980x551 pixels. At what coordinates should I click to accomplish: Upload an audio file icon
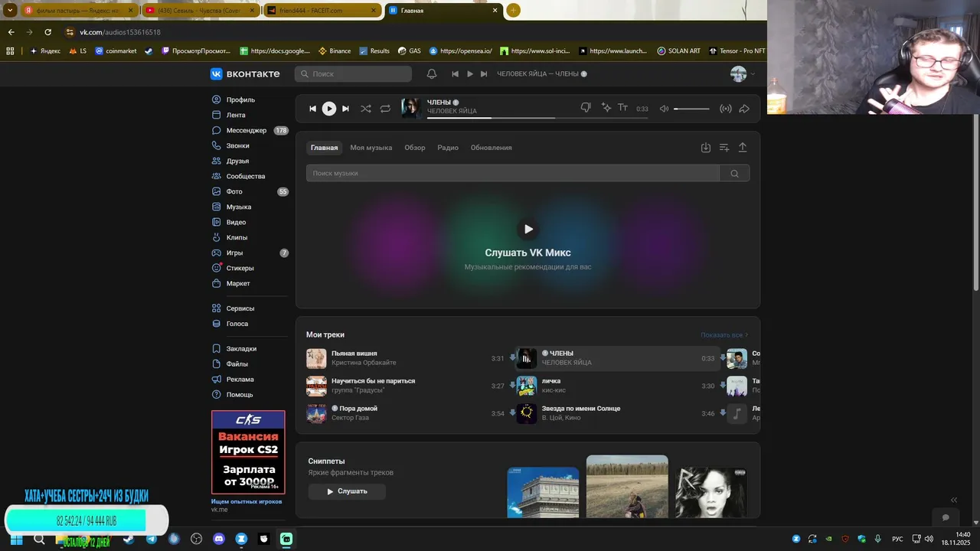(x=743, y=148)
